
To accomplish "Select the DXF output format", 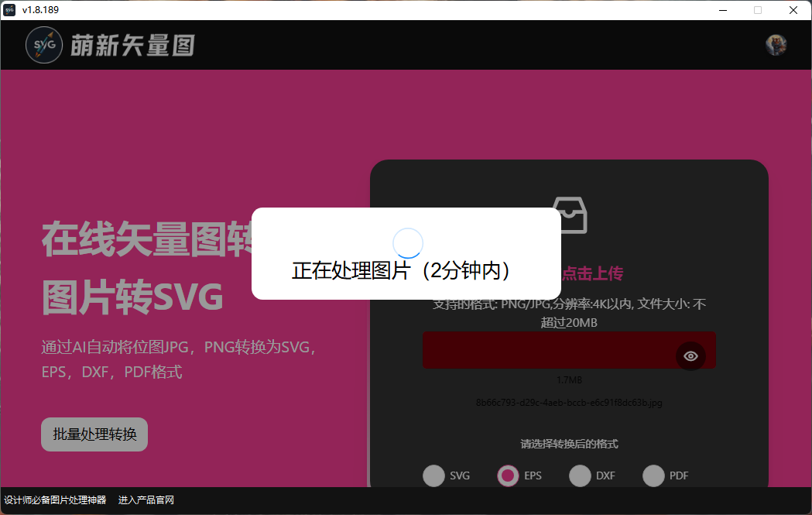I will pos(580,476).
